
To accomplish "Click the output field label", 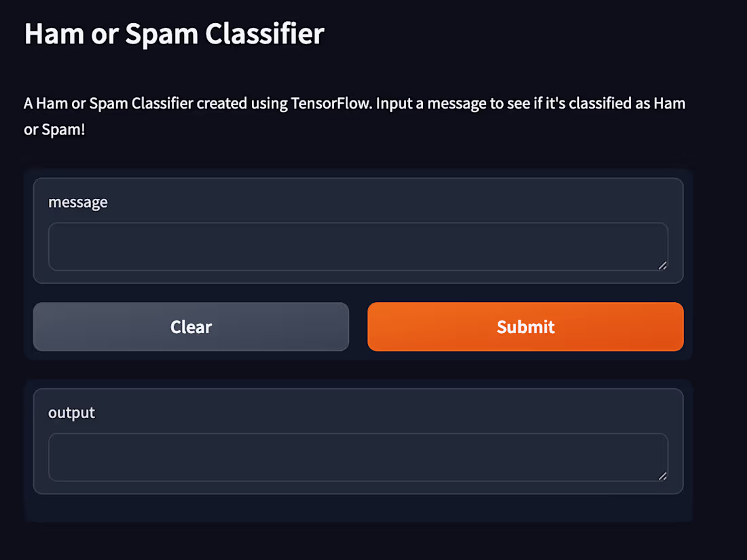I will point(71,412).
